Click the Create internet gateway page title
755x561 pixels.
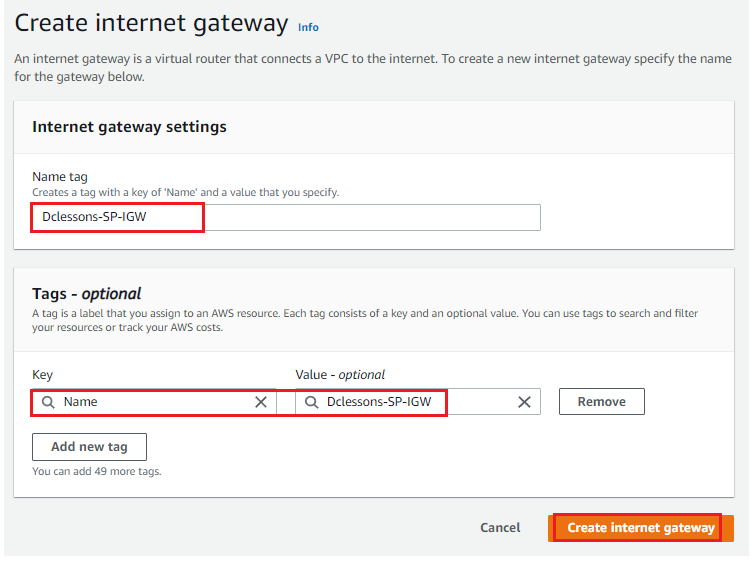point(151,23)
